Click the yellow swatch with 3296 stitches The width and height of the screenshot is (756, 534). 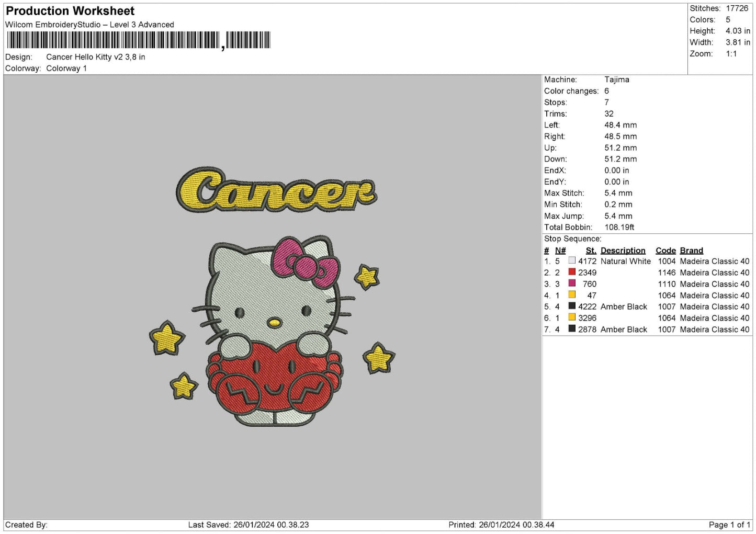tap(572, 317)
